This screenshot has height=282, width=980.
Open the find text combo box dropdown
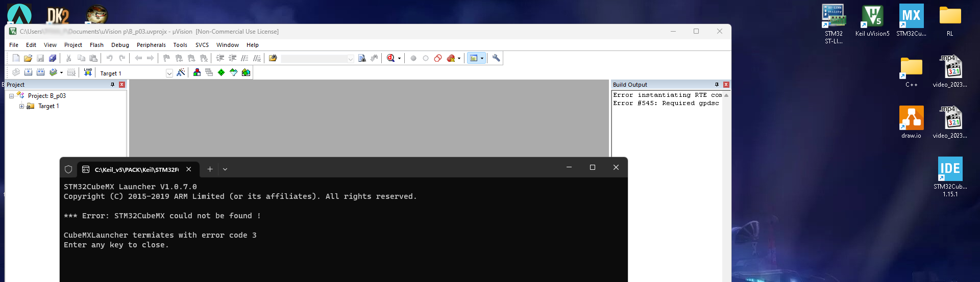pyautogui.click(x=351, y=59)
